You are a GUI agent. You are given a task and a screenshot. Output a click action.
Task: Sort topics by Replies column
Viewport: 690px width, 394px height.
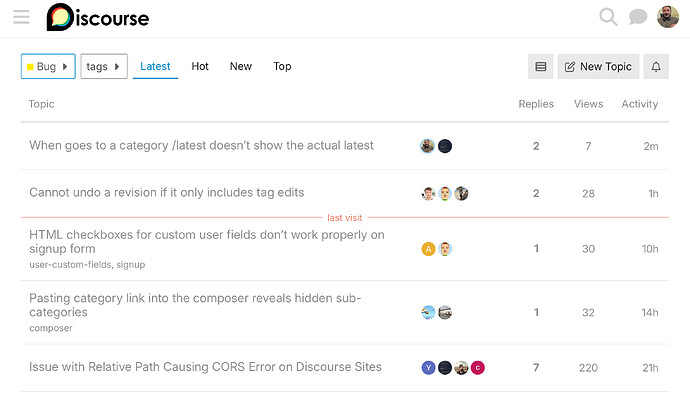pos(536,104)
